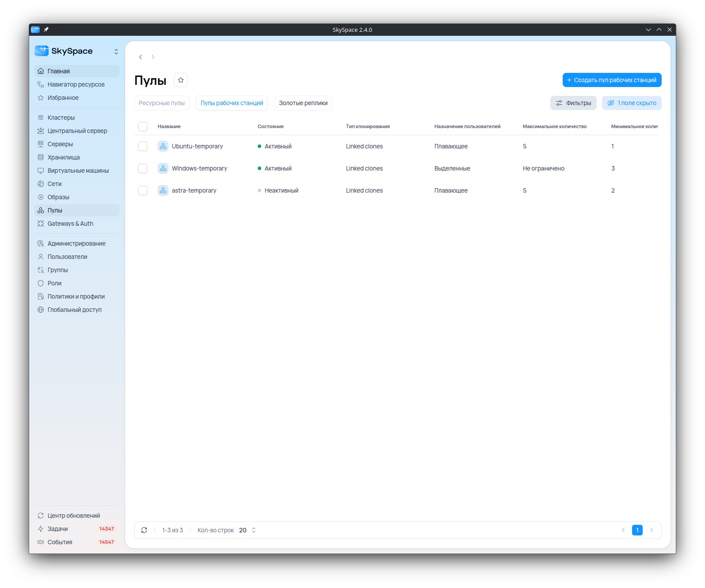Check the Windows-temporary row checkbox
The width and height of the screenshot is (705, 588).
(x=143, y=168)
